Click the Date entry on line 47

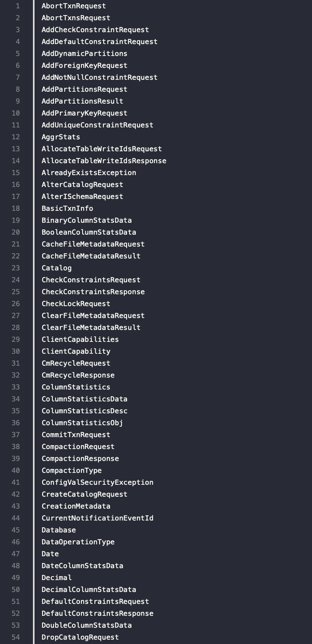coord(50,554)
